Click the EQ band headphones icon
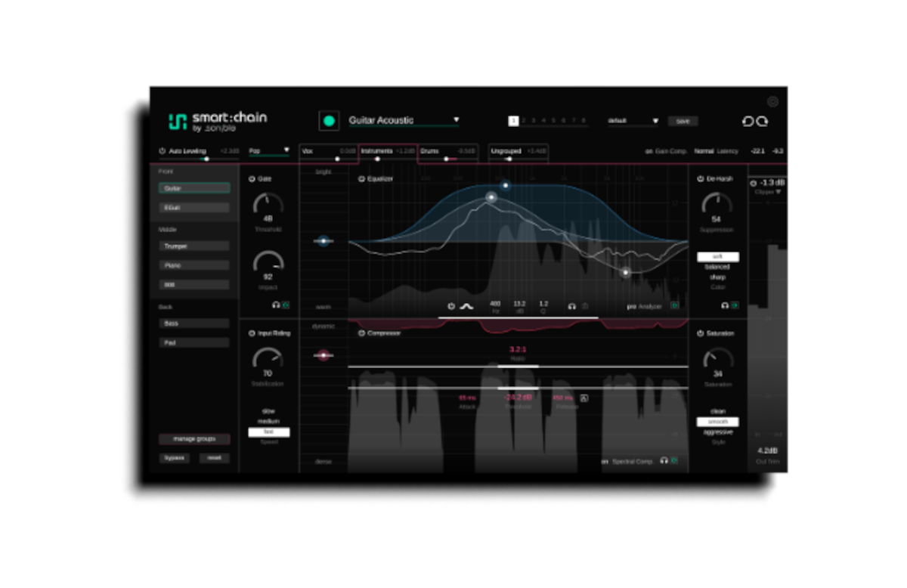Image resolution: width=907 pixels, height=588 pixels. tap(572, 306)
